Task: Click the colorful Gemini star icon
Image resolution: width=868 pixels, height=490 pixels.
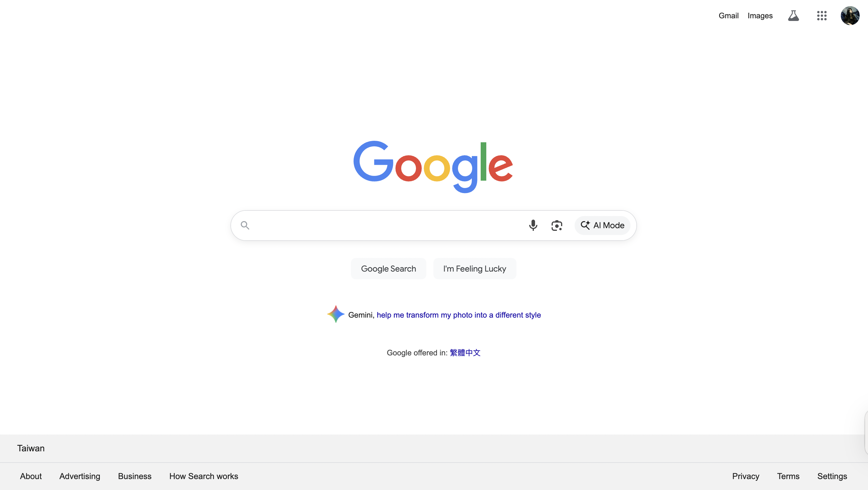Action: point(336,314)
